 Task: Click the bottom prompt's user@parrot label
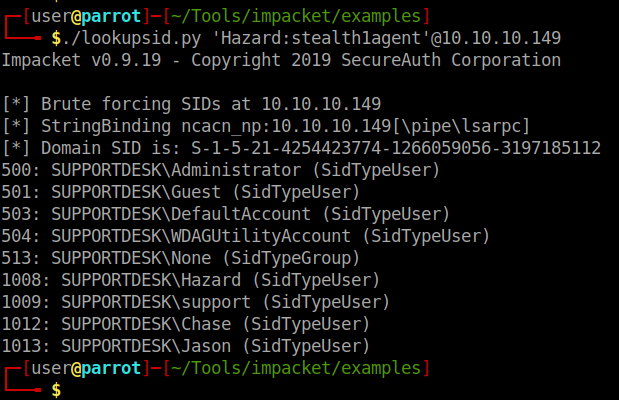tap(84, 368)
